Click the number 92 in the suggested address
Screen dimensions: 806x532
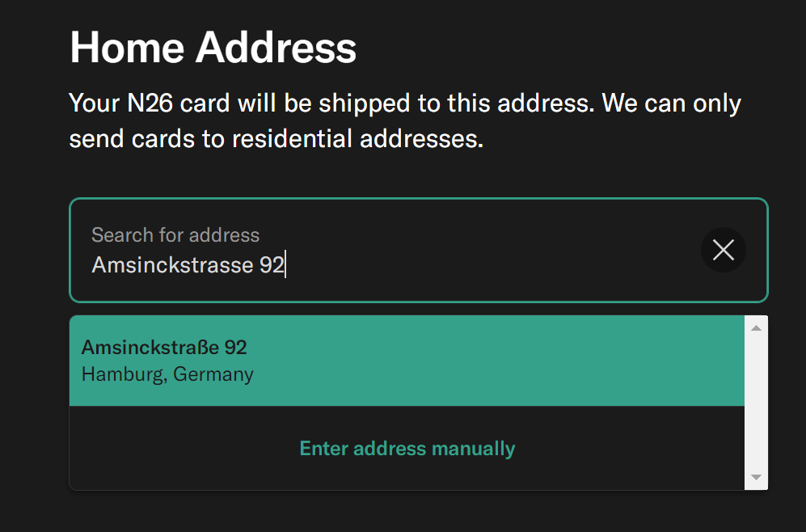tap(235, 348)
